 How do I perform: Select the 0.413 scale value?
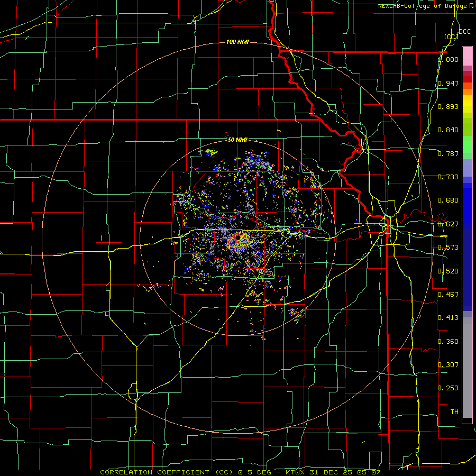tap(448, 318)
